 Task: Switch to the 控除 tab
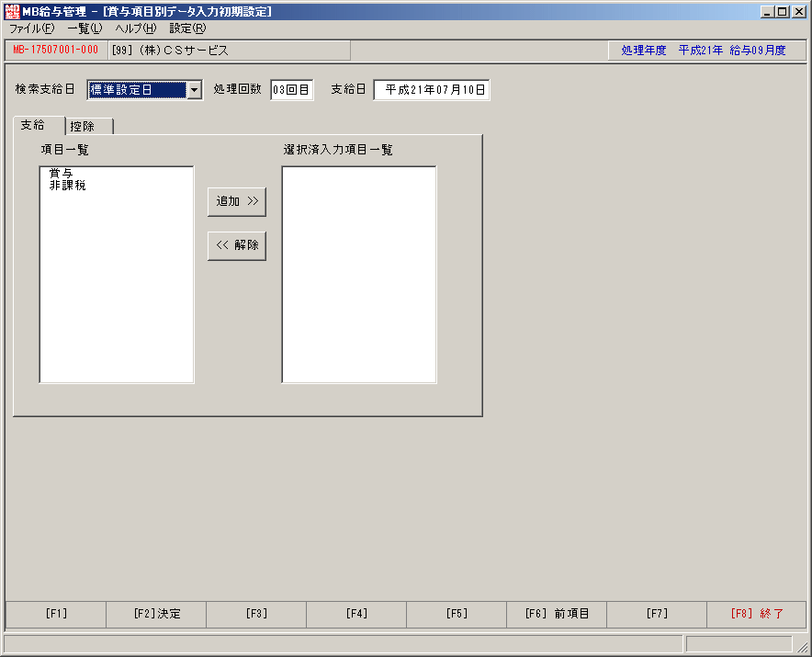(89, 127)
